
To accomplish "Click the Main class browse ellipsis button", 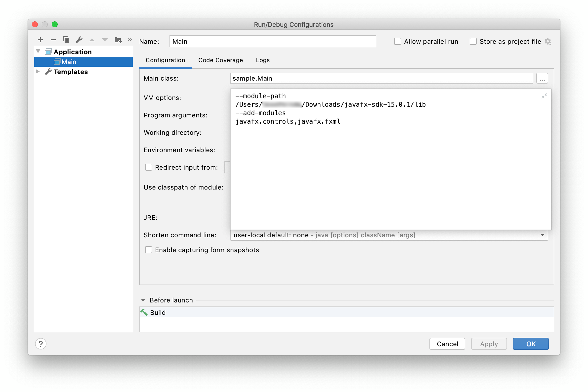I will click(x=542, y=79).
